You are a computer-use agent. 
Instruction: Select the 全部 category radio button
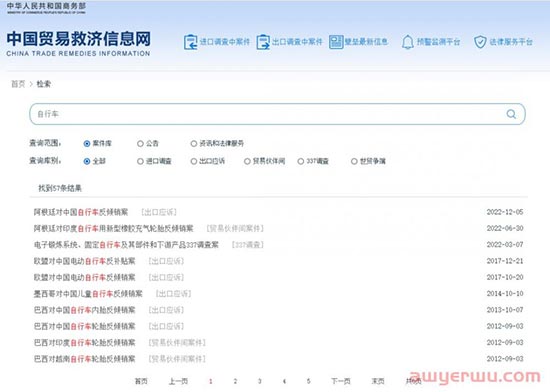87,161
